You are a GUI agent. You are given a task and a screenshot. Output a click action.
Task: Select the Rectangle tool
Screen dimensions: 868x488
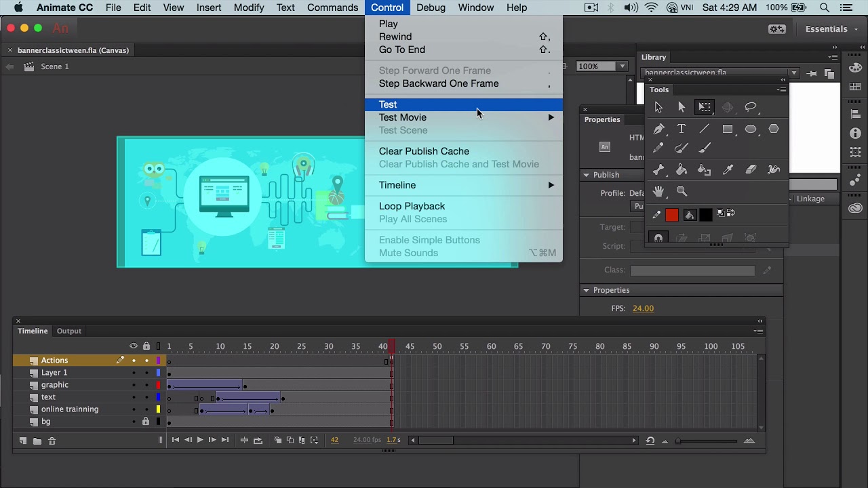[x=728, y=129]
